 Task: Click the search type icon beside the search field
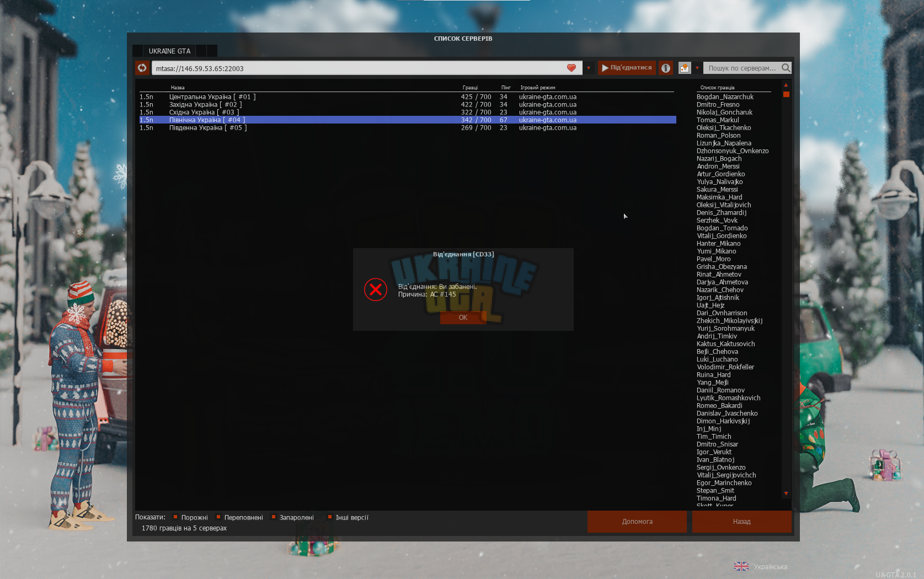(x=685, y=68)
